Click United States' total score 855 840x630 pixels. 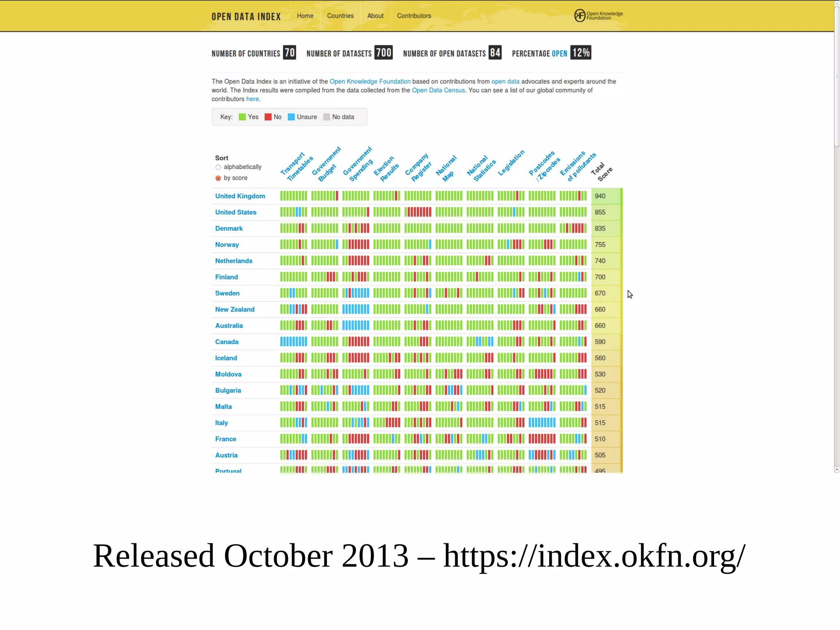[x=600, y=212]
